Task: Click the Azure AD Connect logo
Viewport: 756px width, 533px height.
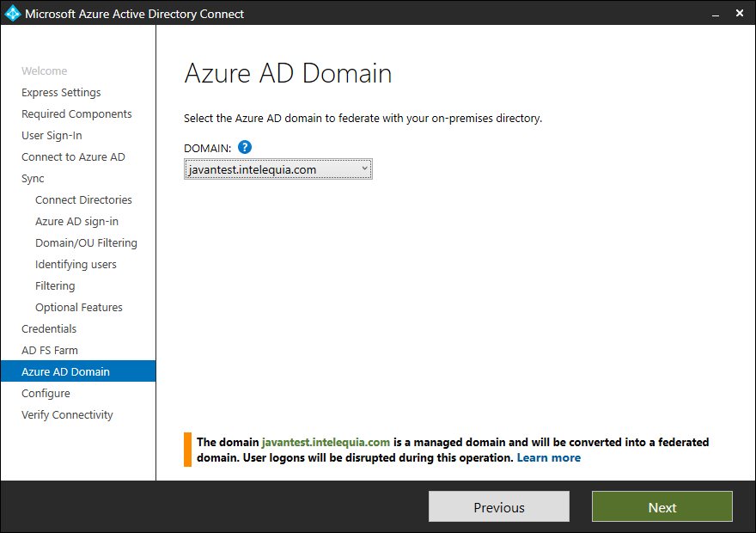Action: (x=12, y=13)
